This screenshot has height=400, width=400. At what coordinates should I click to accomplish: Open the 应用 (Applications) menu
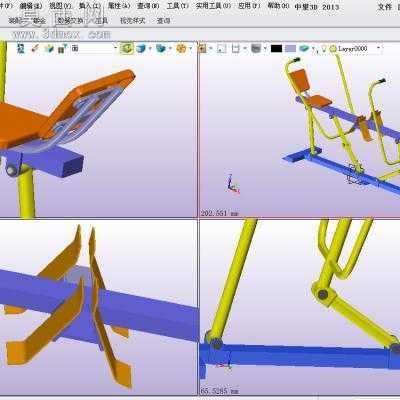click(x=249, y=6)
